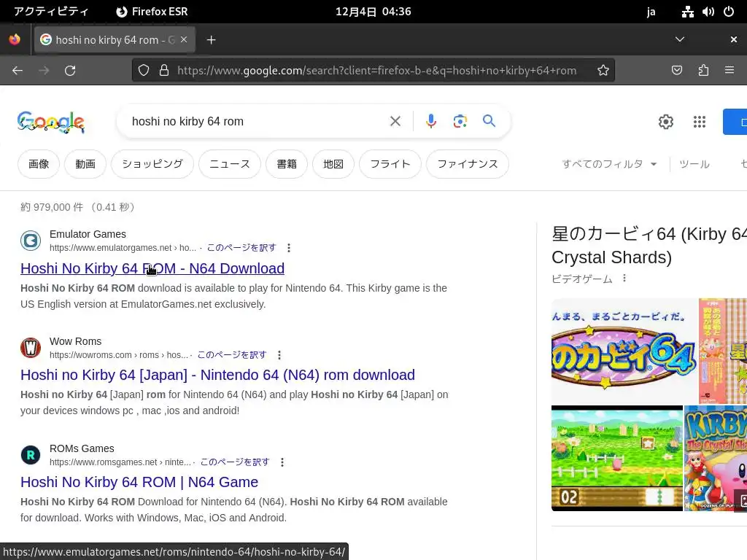747x560 pixels.
Task: Open the clock and calendar panel
Action: [x=373, y=12]
